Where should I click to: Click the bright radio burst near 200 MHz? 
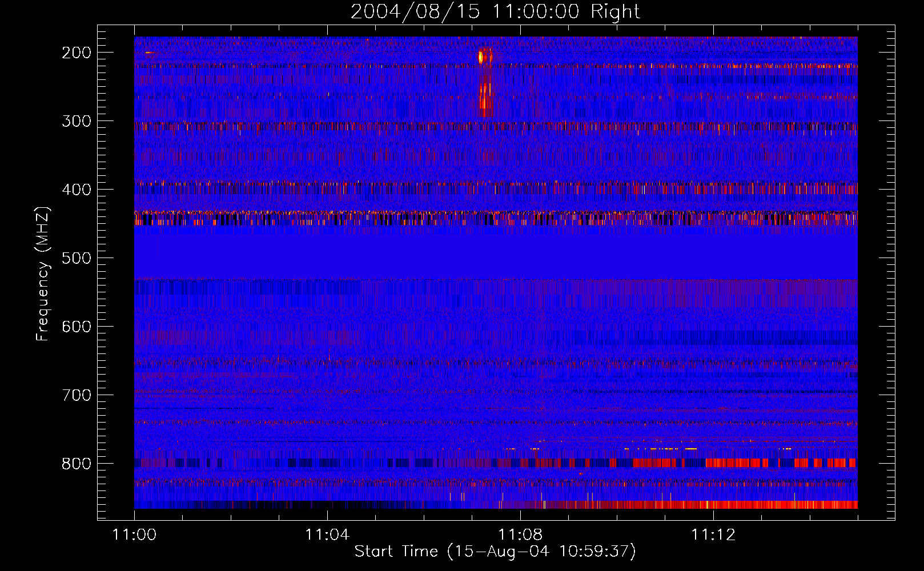pos(484,57)
